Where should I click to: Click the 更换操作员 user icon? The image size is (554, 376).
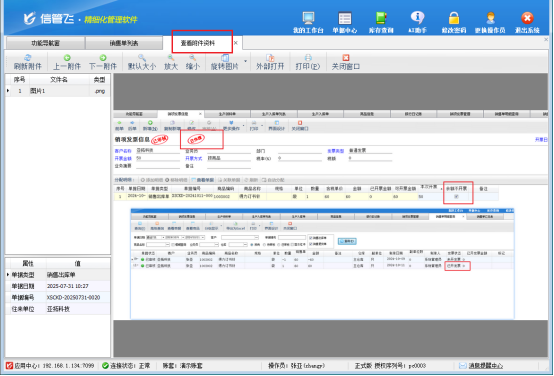[x=490, y=23]
